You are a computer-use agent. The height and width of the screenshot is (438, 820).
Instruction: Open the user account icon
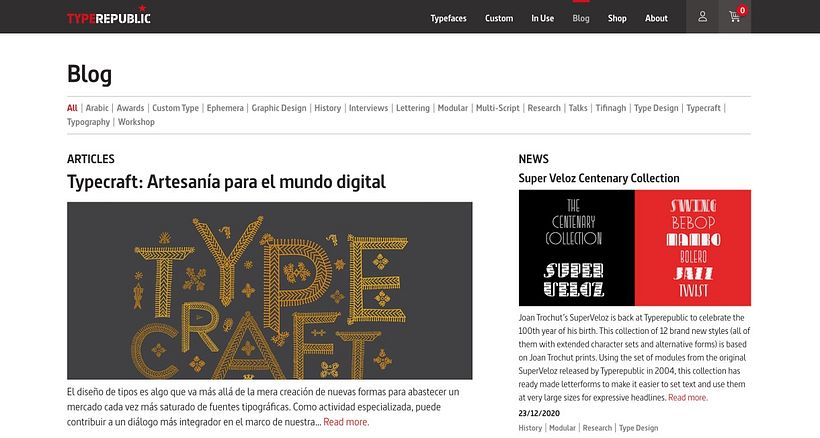pyautogui.click(x=702, y=17)
